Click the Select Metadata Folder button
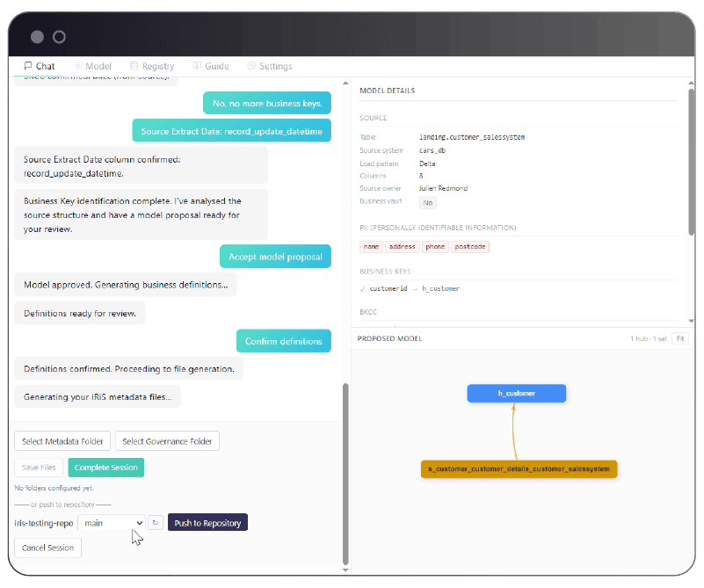704x588 pixels. 62,441
